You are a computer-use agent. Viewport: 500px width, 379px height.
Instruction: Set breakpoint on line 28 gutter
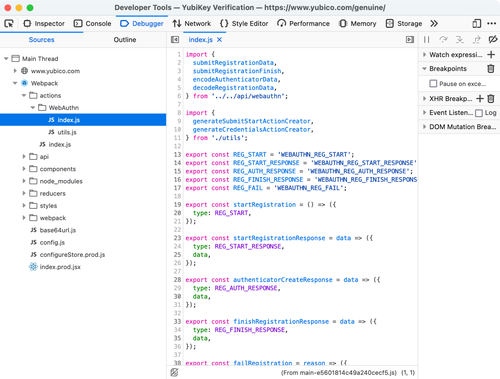(177, 280)
